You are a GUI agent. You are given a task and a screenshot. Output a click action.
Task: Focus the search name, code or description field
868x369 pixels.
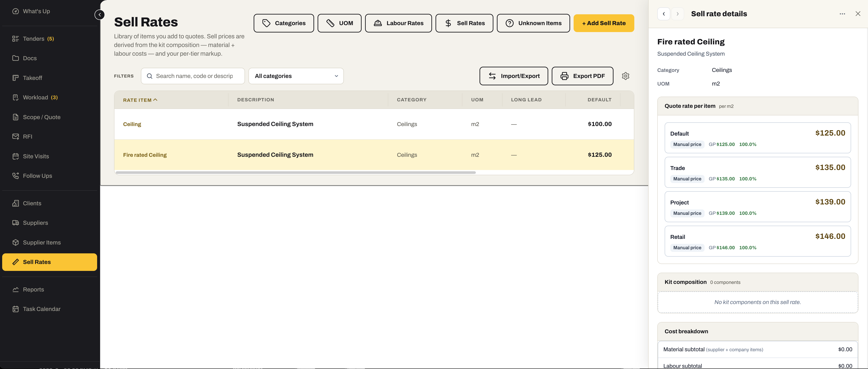[193, 76]
